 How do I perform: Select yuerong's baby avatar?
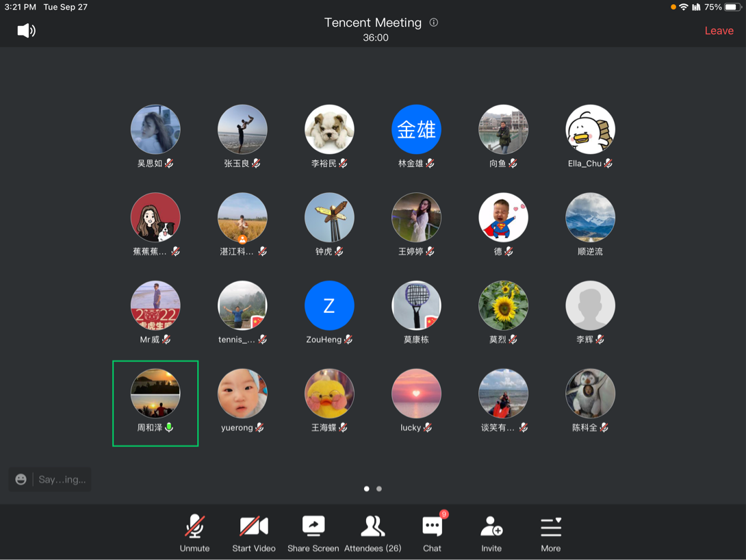pos(243,394)
